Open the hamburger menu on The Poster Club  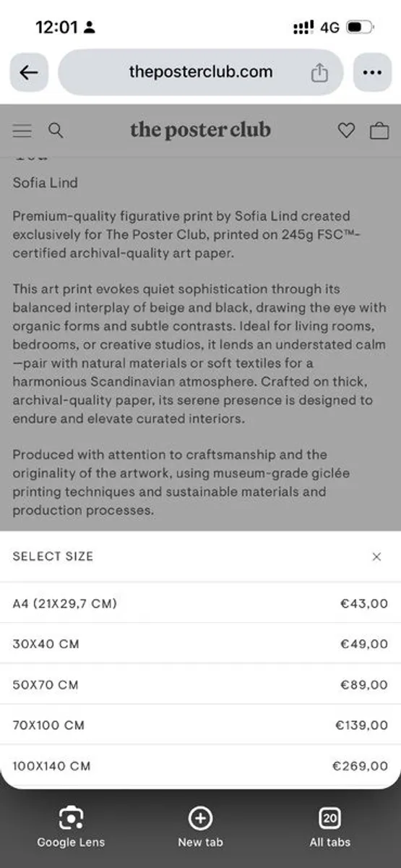pyautogui.click(x=22, y=130)
